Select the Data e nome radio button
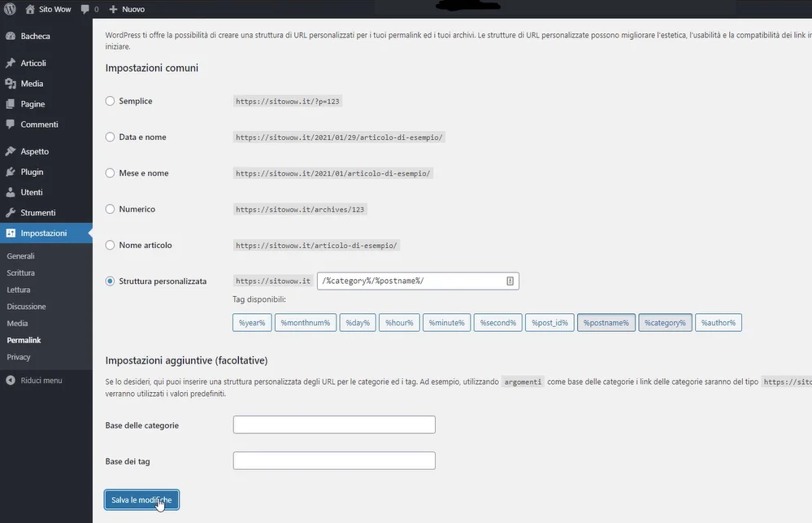Screen dimensions: 812x523 point(110,137)
